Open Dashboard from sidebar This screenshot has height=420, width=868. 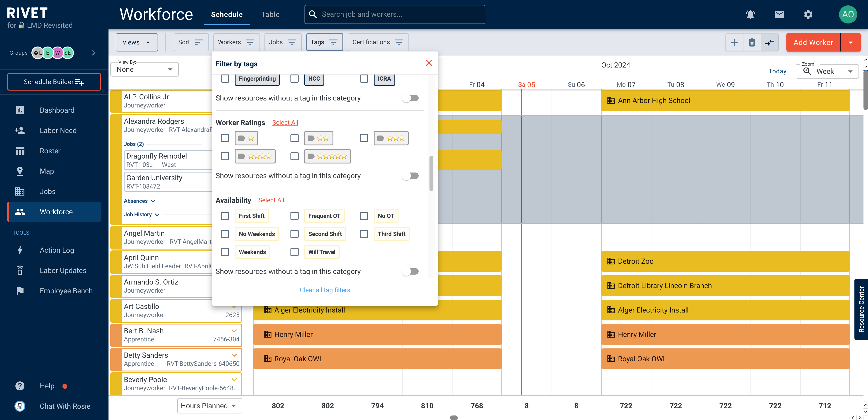pyautogui.click(x=54, y=110)
